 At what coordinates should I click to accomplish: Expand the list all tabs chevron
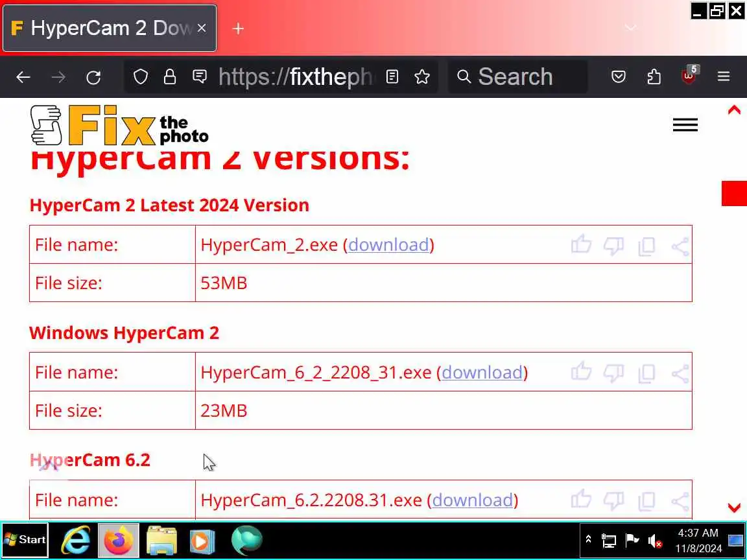(631, 28)
